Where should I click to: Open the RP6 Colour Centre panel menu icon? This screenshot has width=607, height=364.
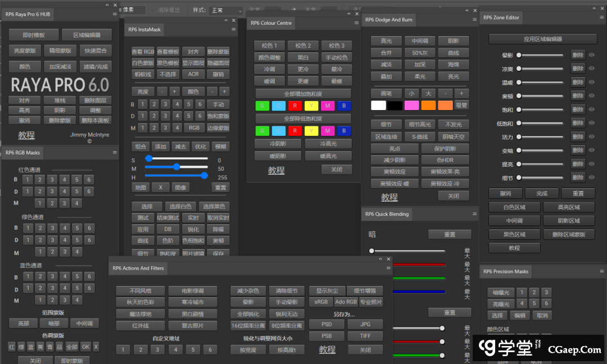(356, 23)
